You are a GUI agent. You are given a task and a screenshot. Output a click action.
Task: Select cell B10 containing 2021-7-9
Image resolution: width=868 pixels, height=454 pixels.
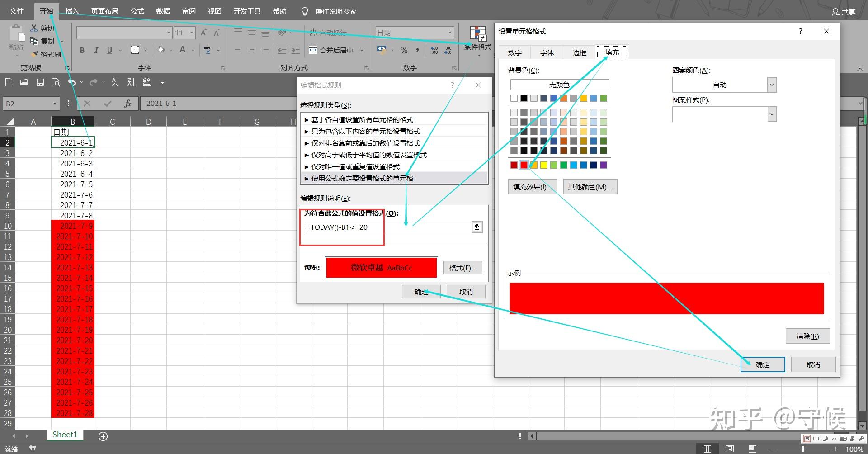[x=73, y=226]
